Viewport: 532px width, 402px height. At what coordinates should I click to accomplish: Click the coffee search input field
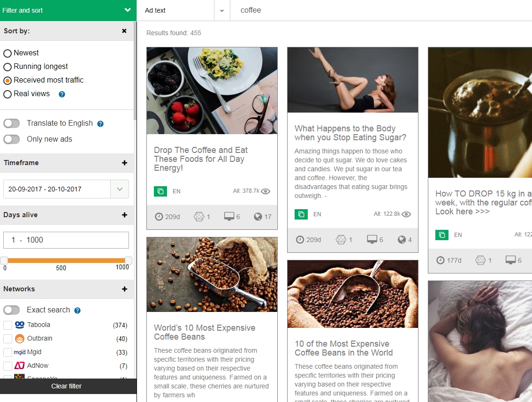(381, 10)
